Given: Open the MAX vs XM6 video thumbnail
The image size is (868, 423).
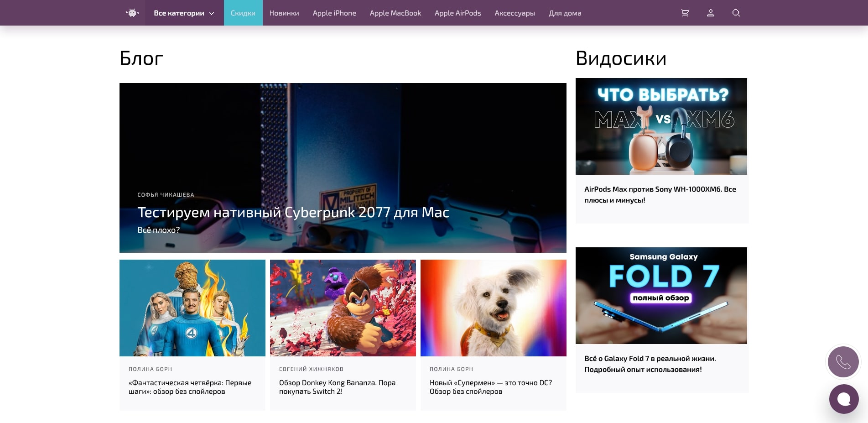Looking at the screenshot, I should pyautogui.click(x=661, y=126).
